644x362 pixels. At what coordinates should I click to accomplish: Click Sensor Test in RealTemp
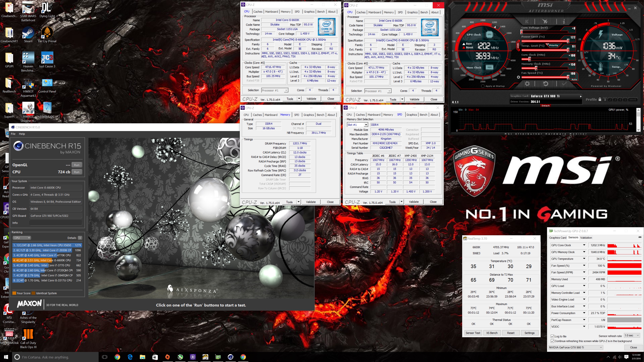point(473,333)
